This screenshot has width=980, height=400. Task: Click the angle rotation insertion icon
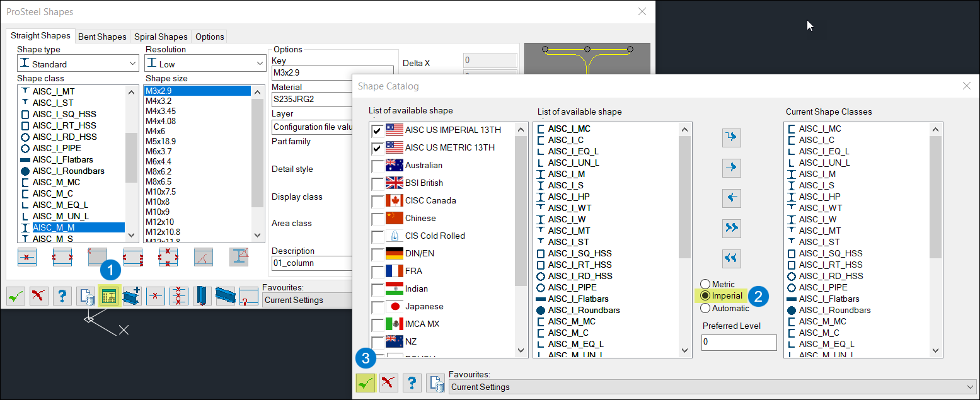204,257
